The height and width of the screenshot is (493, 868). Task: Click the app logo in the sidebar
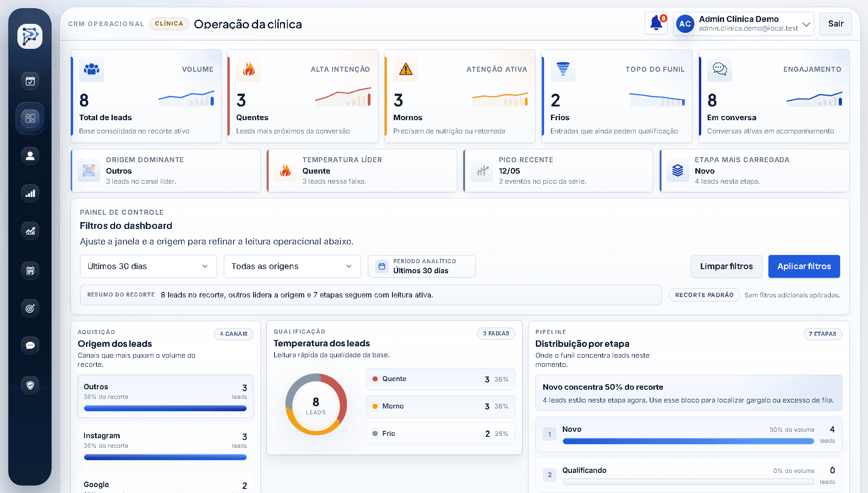pos(30,36)
